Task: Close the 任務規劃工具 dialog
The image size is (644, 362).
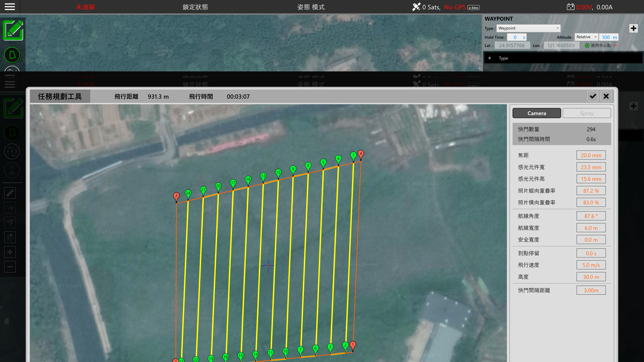Action: [606, 96]
